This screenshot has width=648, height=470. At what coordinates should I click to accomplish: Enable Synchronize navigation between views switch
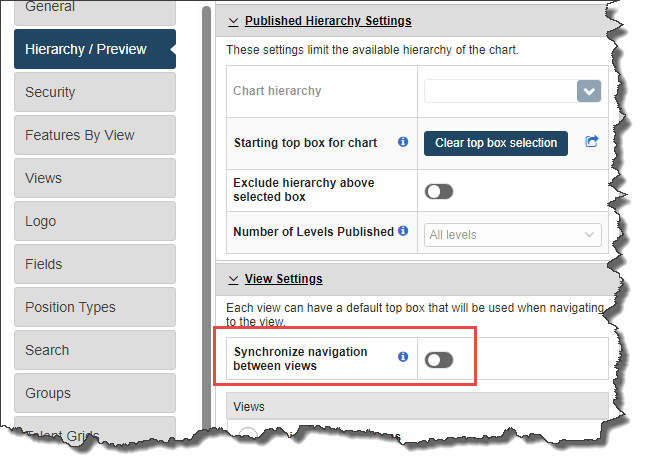pyautogui.click(x=439, y=360)
